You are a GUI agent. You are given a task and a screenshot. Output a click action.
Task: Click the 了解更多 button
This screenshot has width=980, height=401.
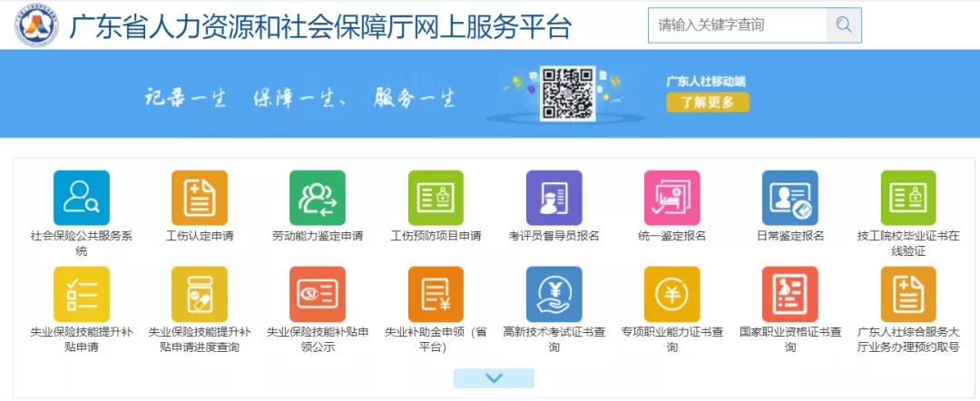708,103
